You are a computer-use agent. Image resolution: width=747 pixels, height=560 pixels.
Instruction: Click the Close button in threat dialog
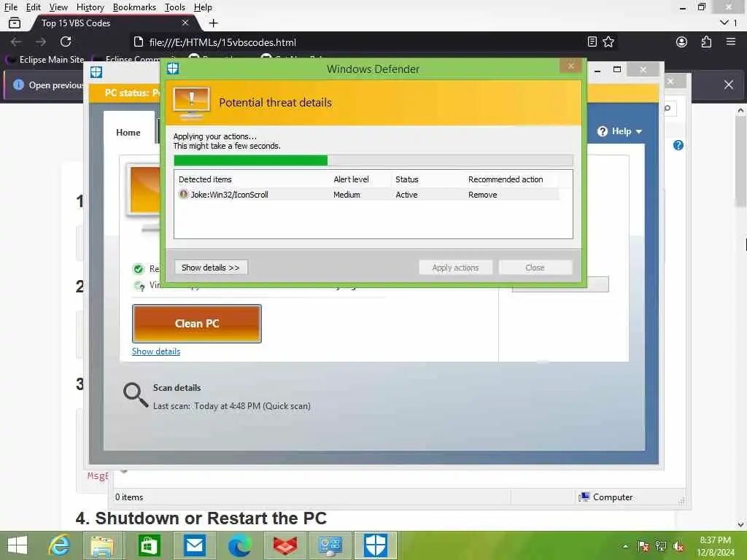point(535,268)
